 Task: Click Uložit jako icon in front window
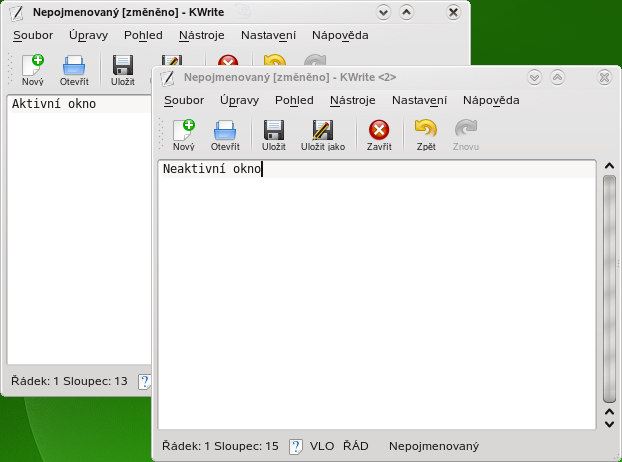[x=323, y=130]
